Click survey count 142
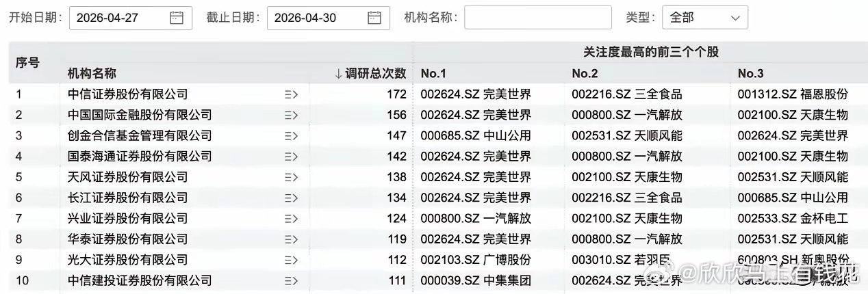Screen dimensions: 868x294 tap(396, 157)
